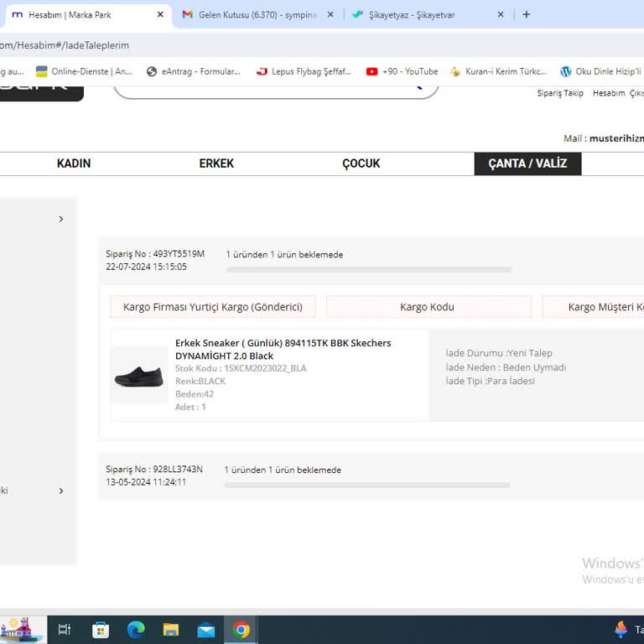The height and width of the screenshot is (644, 644).
Task: Click the Gmail favicon on the tab
Action: (x=188, y=15)
